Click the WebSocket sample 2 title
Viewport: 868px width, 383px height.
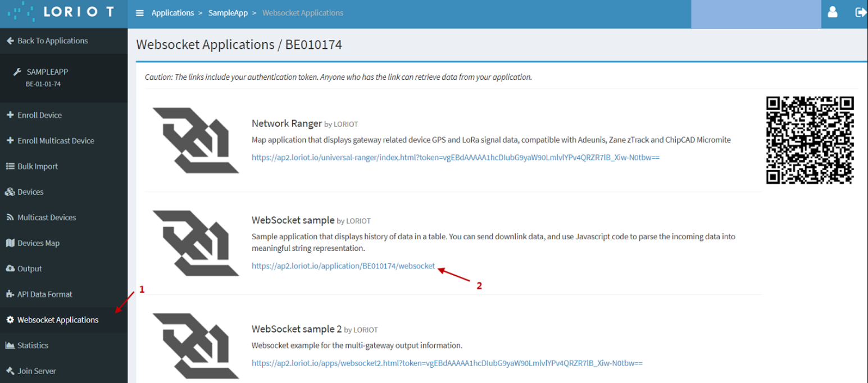(297, 329)
